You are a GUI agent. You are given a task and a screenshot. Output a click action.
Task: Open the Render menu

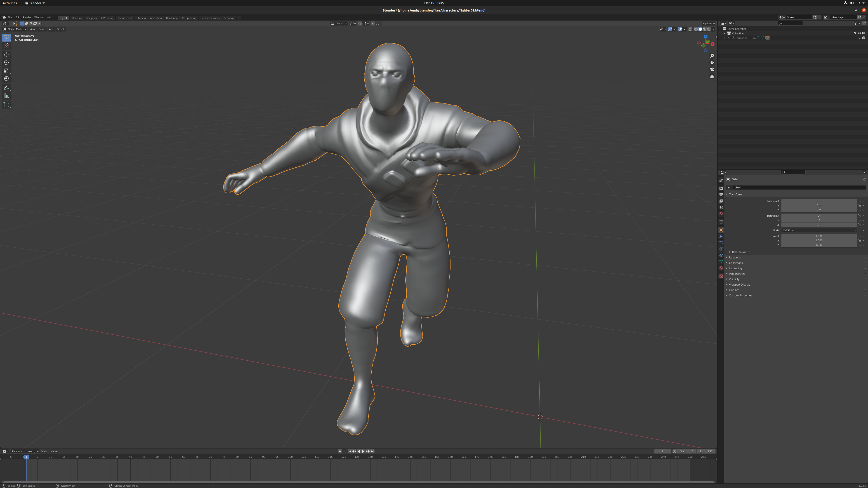pos(27,18)
